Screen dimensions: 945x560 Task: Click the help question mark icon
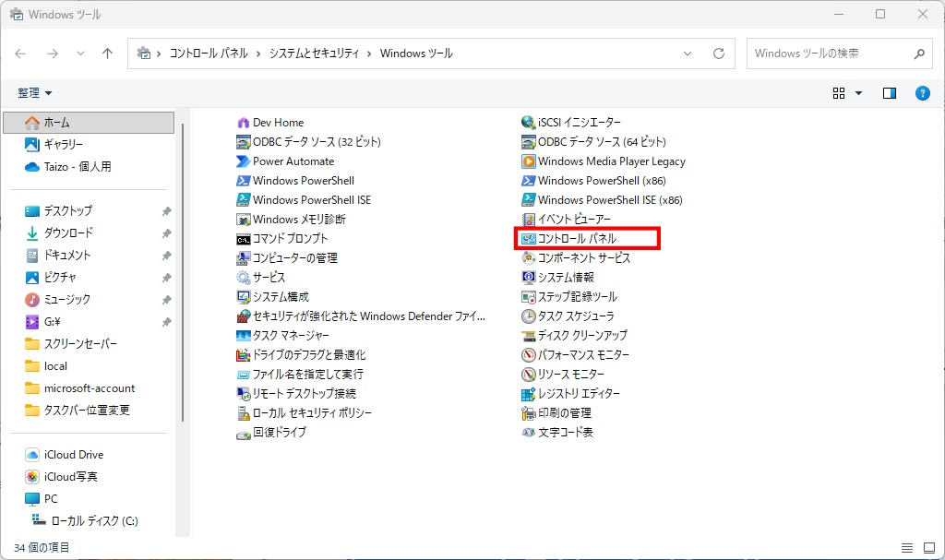pos(921,93)
